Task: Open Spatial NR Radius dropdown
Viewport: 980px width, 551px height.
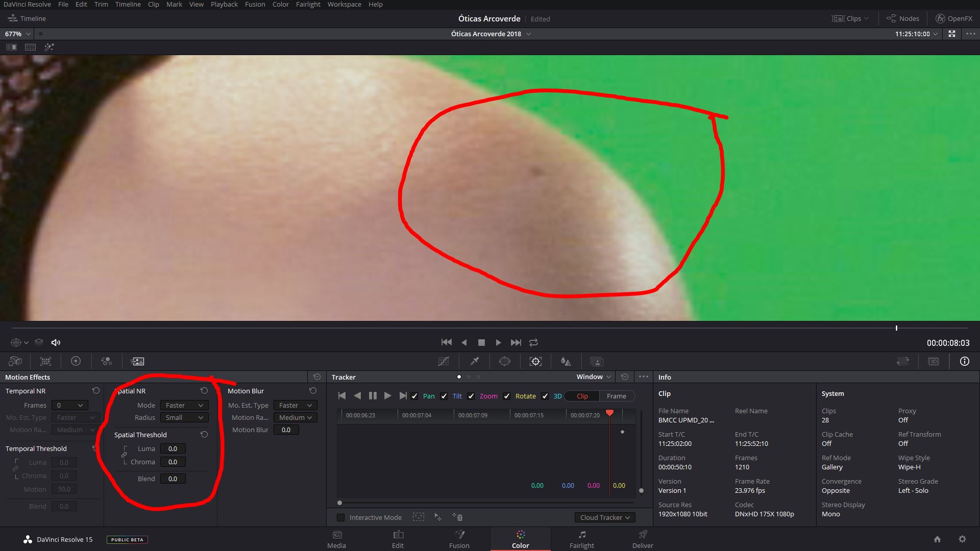Action: coord(184,417)
